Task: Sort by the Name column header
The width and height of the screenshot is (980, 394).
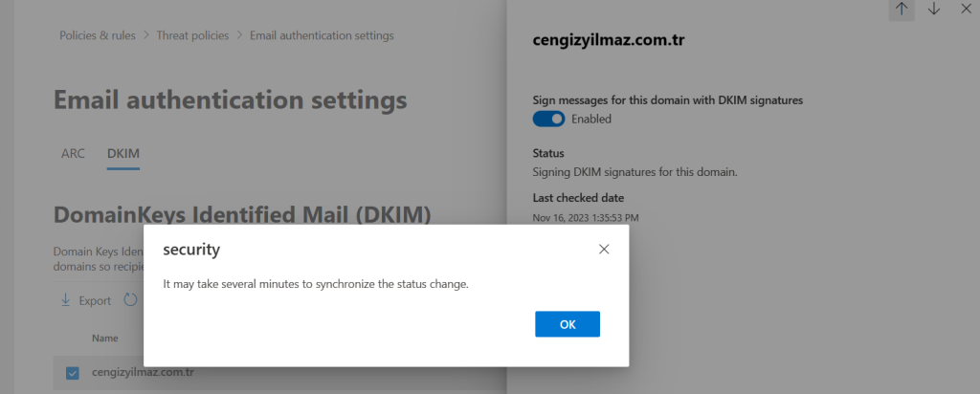Action: click(x=105, y=339)
